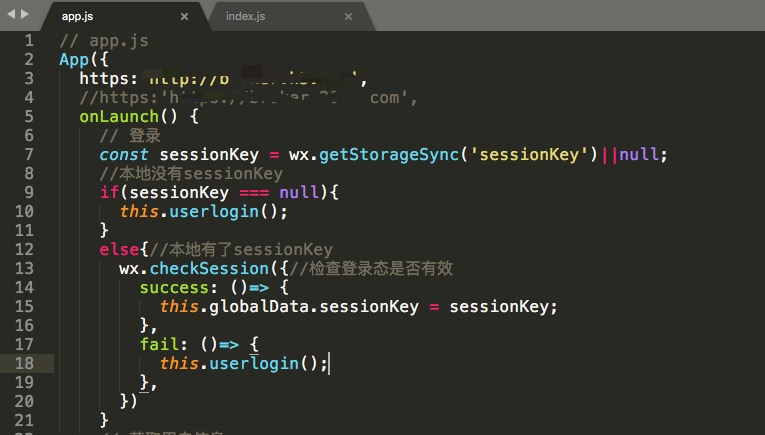Click line number 5 in gutter
The image size is (765, 435).
click(x=29, y=117)
